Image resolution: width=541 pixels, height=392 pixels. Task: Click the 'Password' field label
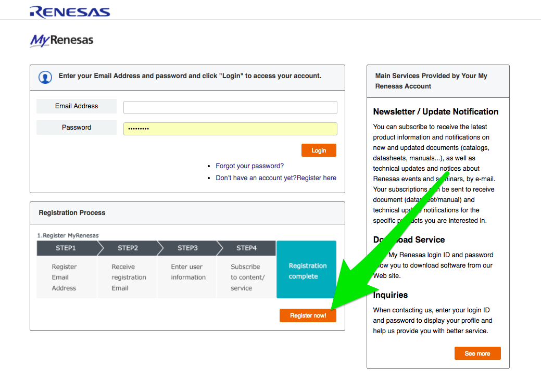(x=77, y=128)
